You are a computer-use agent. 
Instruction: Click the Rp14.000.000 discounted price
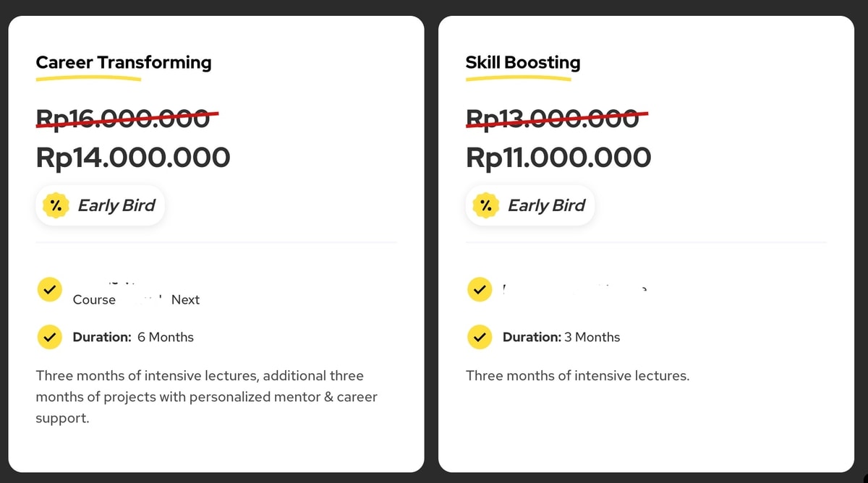tap(133, 157)
